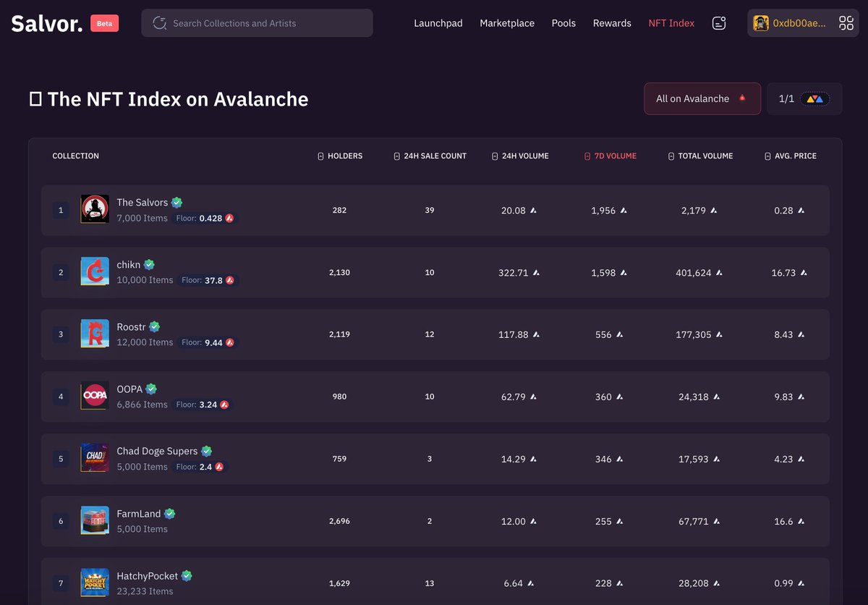Open the Pools page
This screenshot has width=868, height=605.
(563, 23)
